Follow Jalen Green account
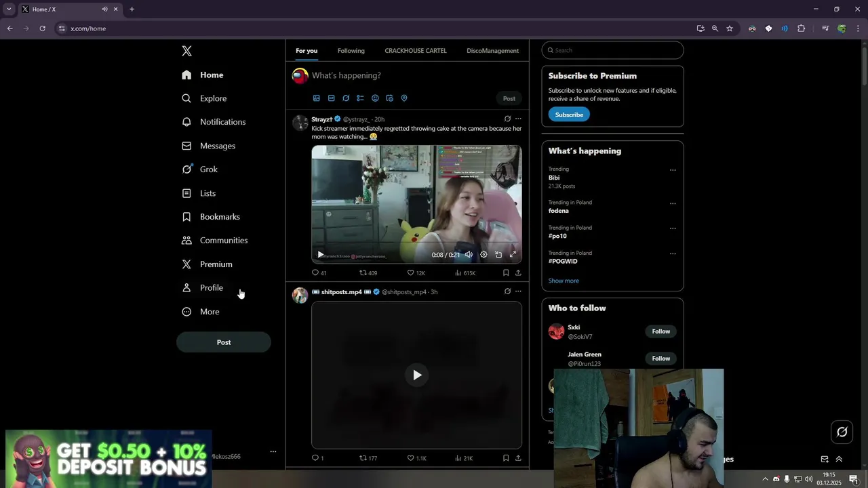The image size is (868, 488). 660,359
